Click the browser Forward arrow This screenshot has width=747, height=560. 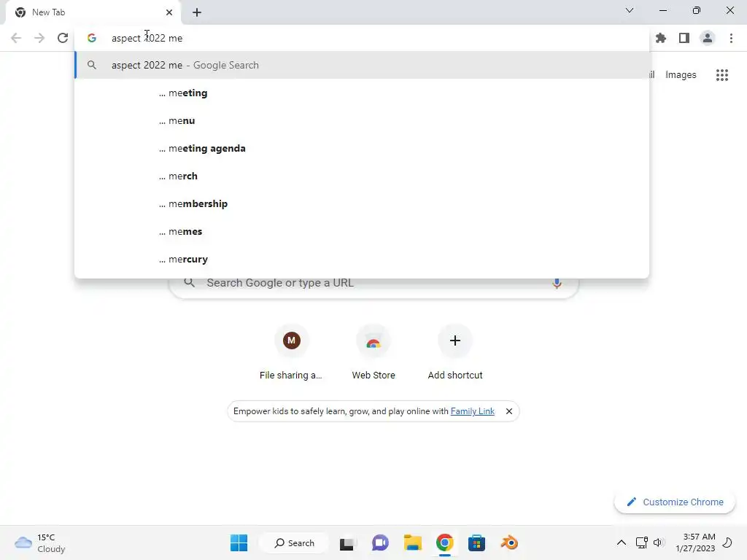[39, 38]
